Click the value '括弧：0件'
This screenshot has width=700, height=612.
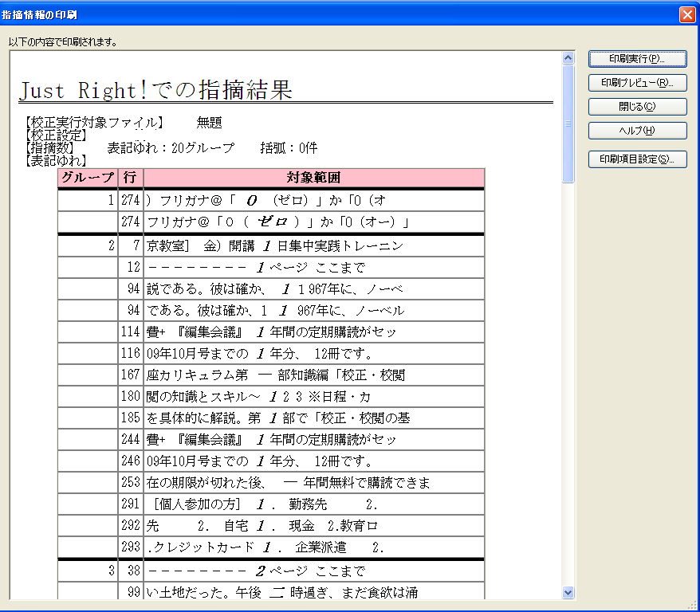(289, 148)
